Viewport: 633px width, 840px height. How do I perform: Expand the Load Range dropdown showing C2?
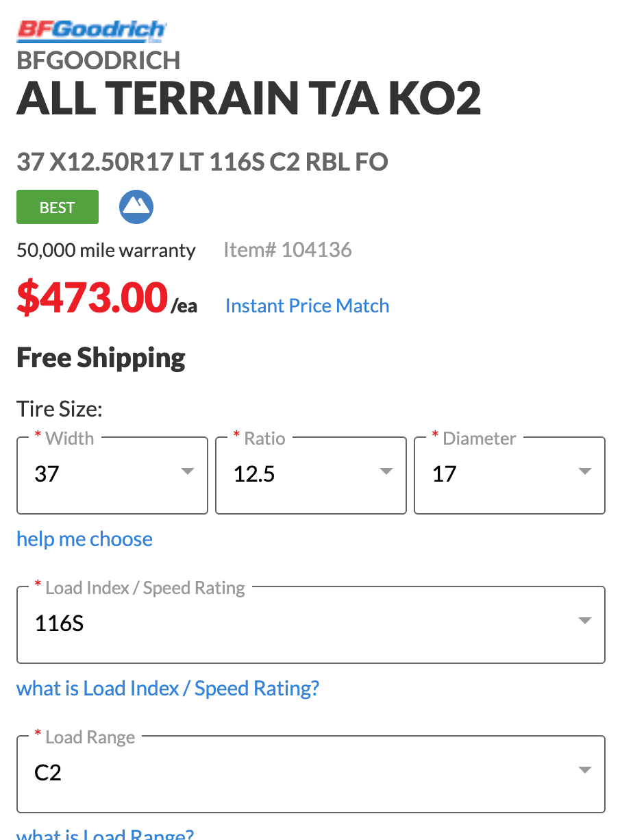311,773
